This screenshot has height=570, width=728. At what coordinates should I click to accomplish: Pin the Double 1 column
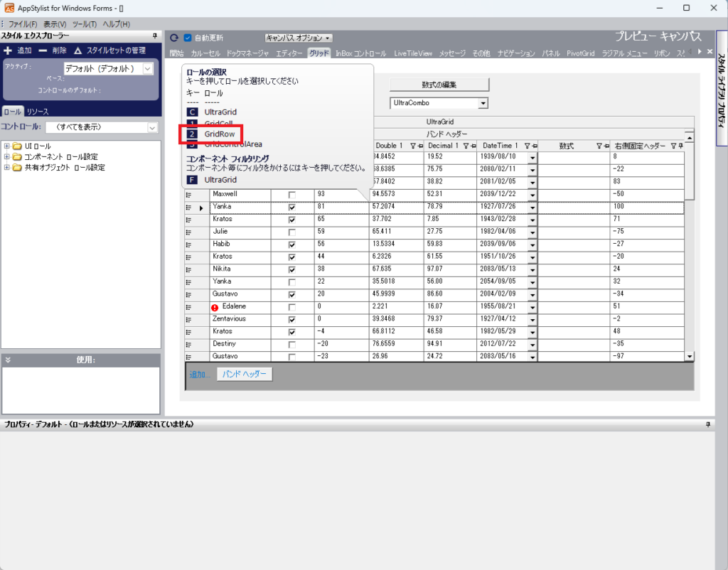[420, 146]
